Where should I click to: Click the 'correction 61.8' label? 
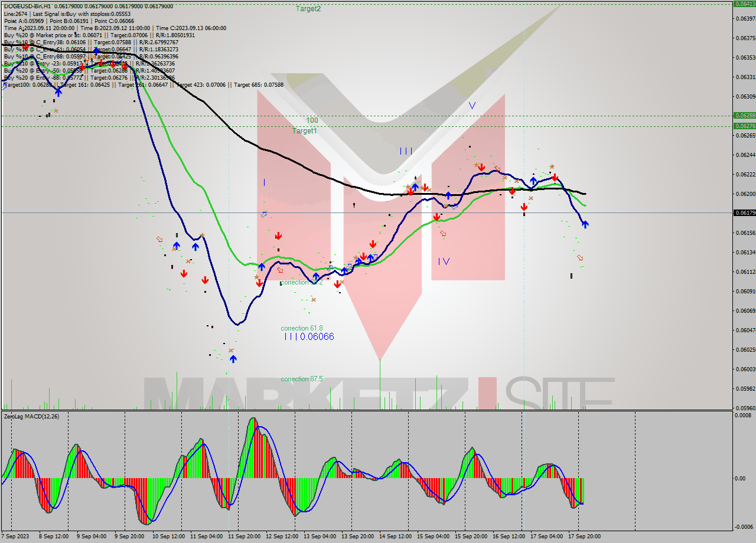[x=302, y=328]
